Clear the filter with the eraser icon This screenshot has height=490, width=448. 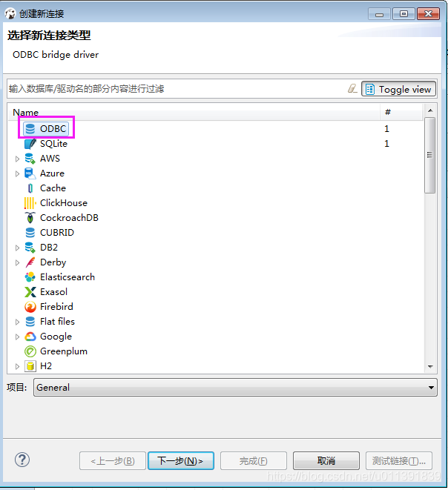[352, 89]
